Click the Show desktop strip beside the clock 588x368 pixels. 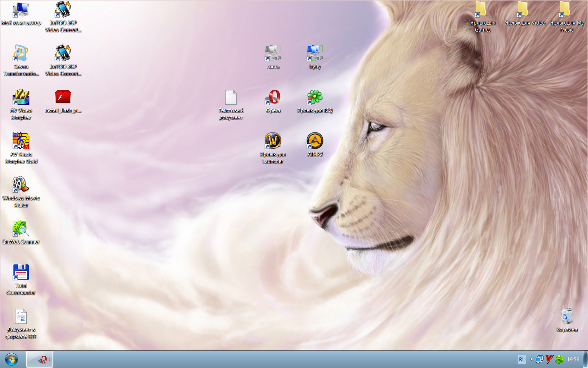(x=585, y=360)
